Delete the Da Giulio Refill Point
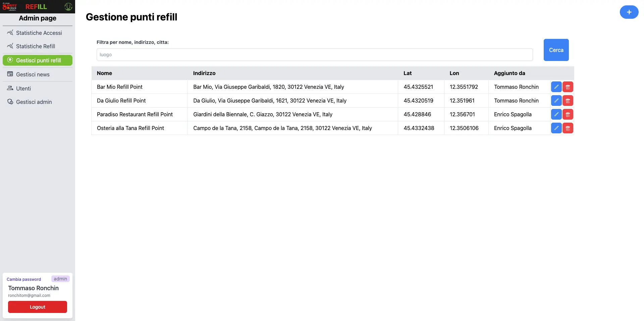The width and height of the screenshot is (644, 321). click(568, 101)
